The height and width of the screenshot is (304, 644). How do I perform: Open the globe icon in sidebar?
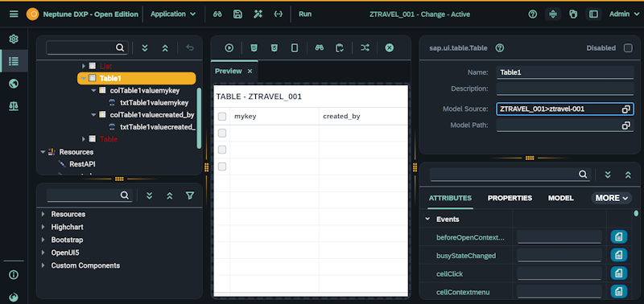coord(14,84)
